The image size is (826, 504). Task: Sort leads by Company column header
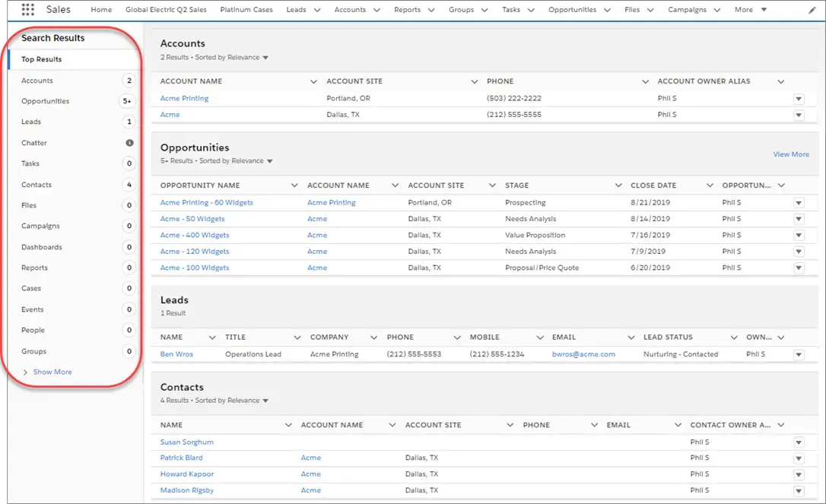(x=329, y=338)
